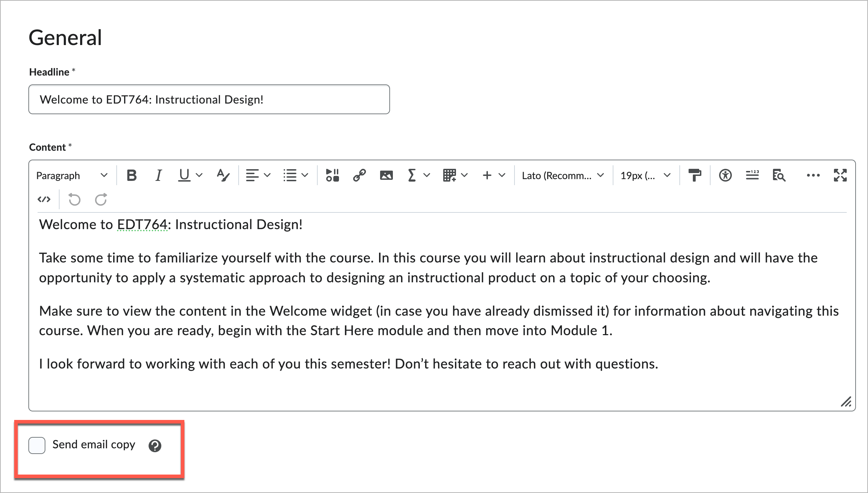Open fullscreen editing mode
868x493 pixels.
click(840, 175)
